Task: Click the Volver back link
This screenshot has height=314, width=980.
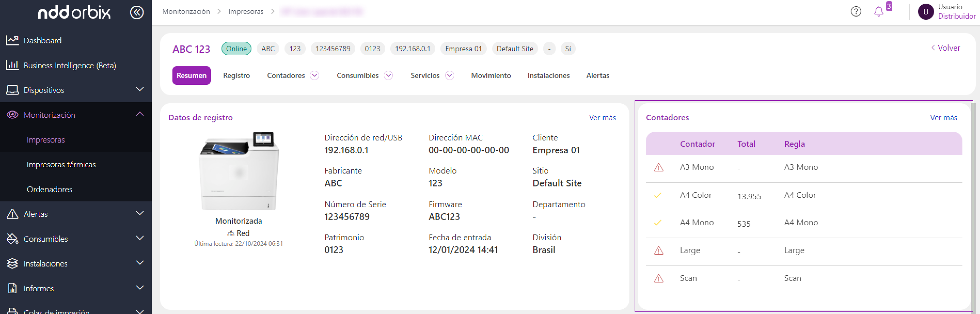Action: [946, 48]
